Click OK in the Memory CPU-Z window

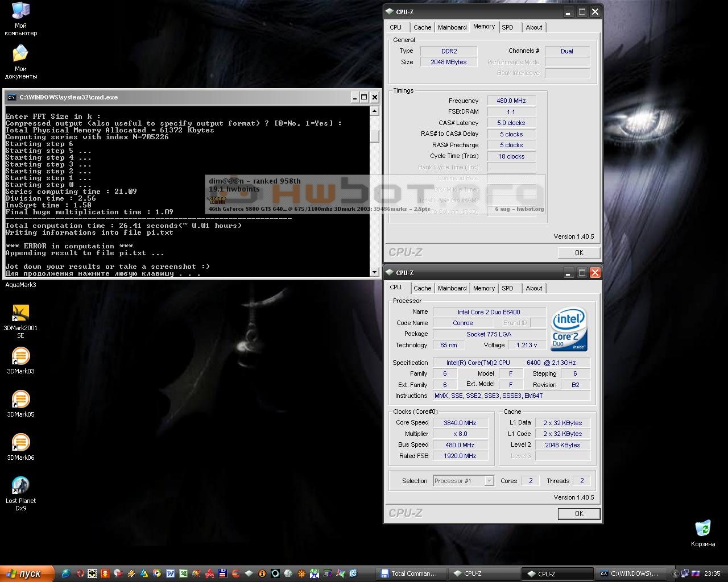point(579,253)
